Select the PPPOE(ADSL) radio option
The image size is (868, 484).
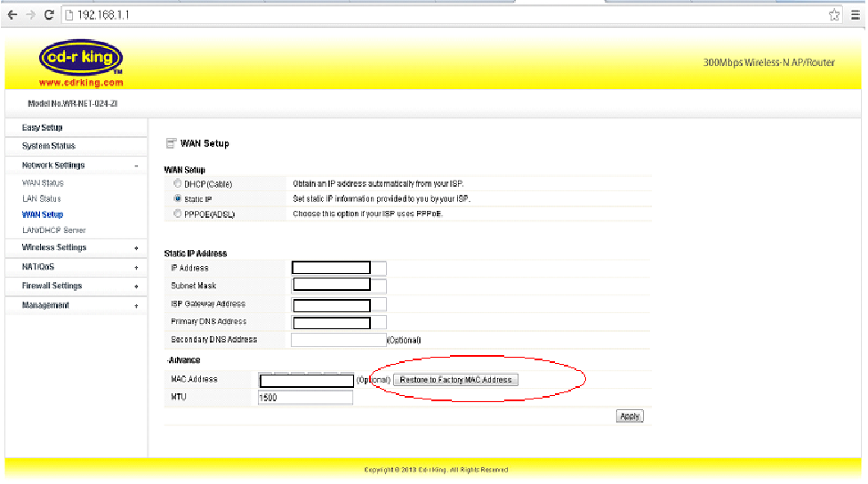178,214
